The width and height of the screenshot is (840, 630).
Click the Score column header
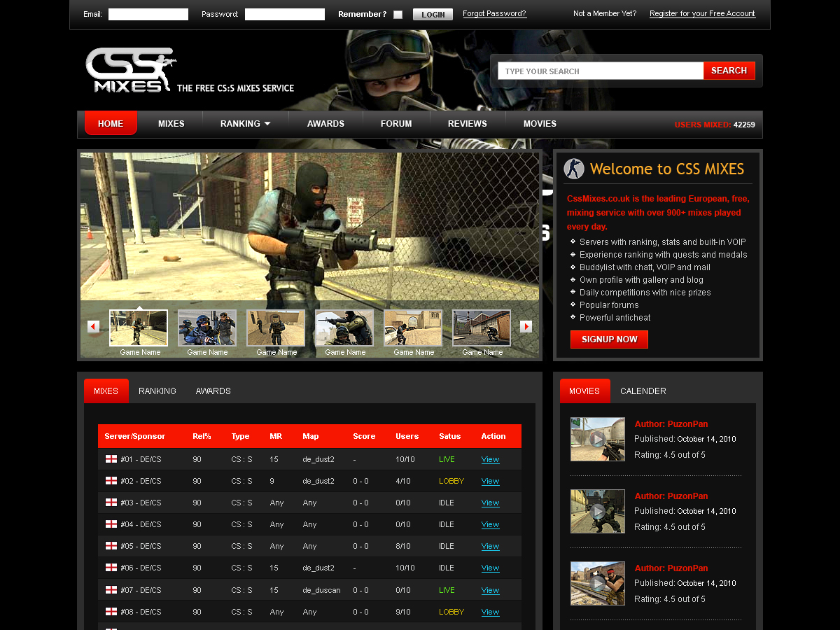point(364,436)
